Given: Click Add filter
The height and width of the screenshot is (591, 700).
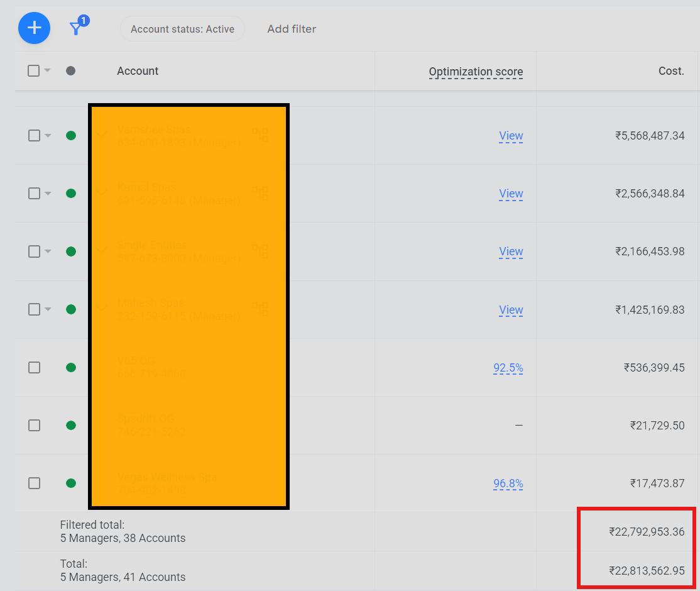Looking at the screenshot, I should (x=292, y=28).
